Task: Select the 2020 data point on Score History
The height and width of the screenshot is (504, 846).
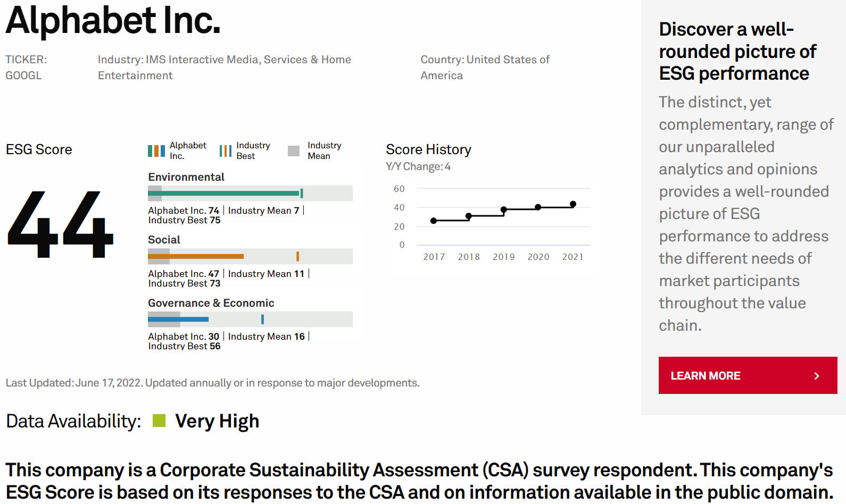Action: 538,207
